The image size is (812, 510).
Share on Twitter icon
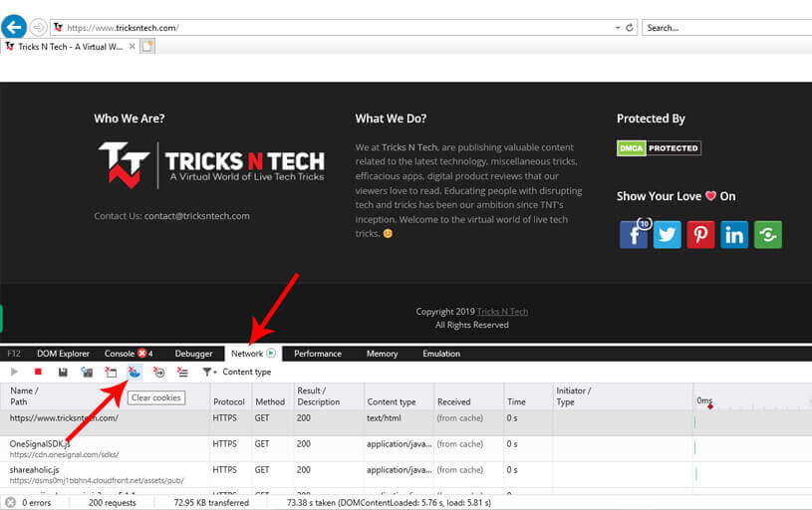[x=667, y=234]
